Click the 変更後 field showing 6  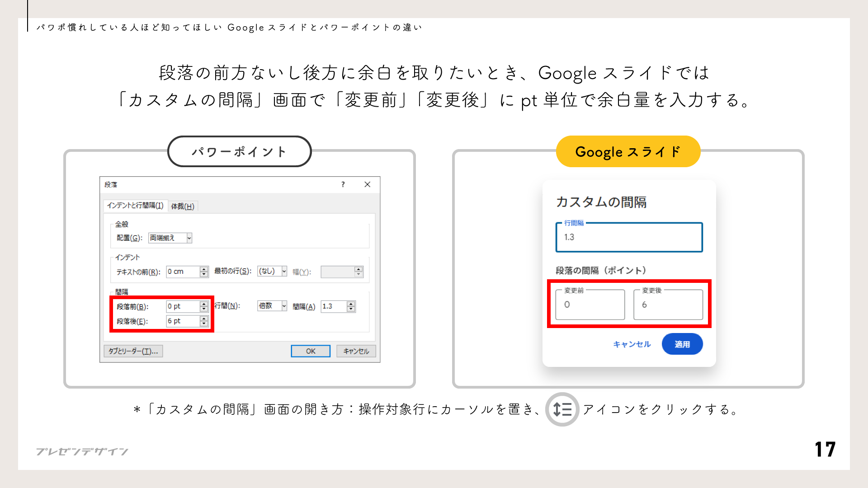(668, 305)
